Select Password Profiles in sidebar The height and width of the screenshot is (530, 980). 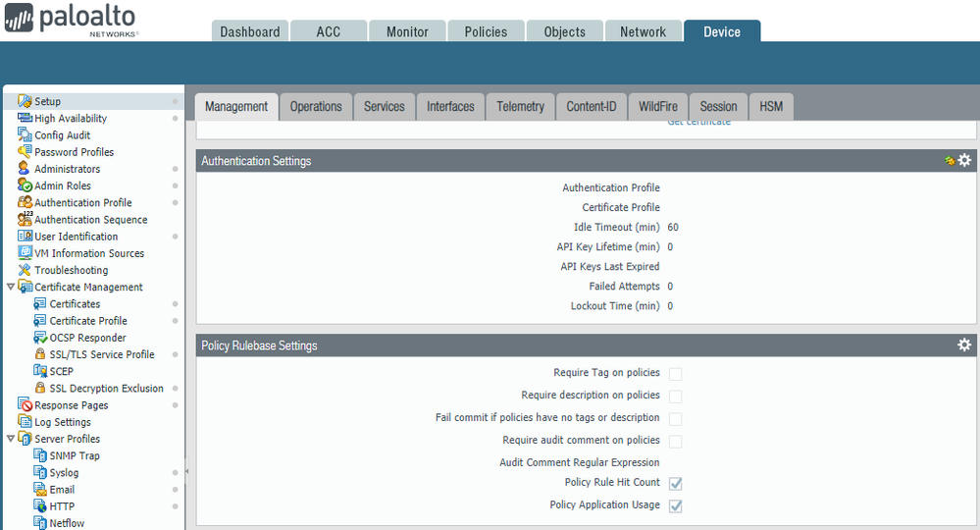(74, 152)
